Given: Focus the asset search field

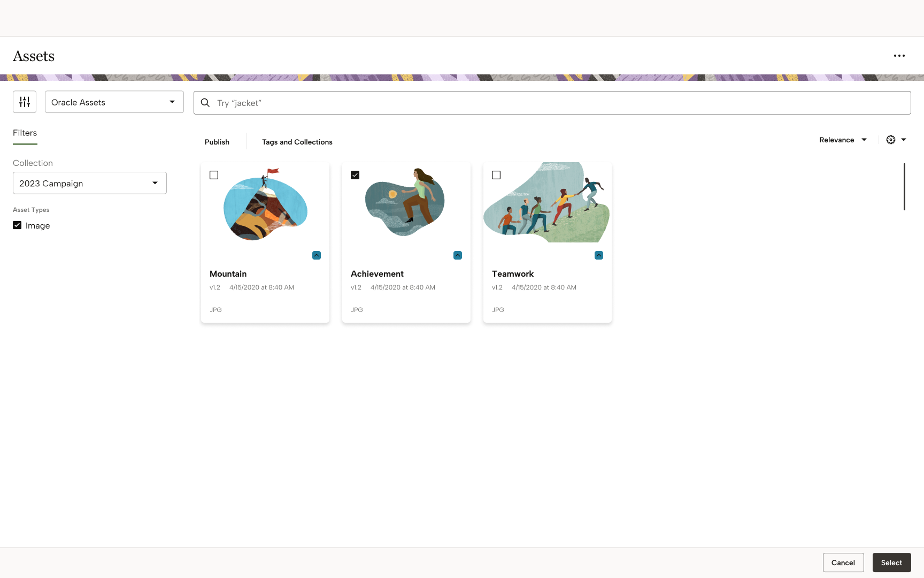Looking at the screenshot, I should [x=552, y=103].
